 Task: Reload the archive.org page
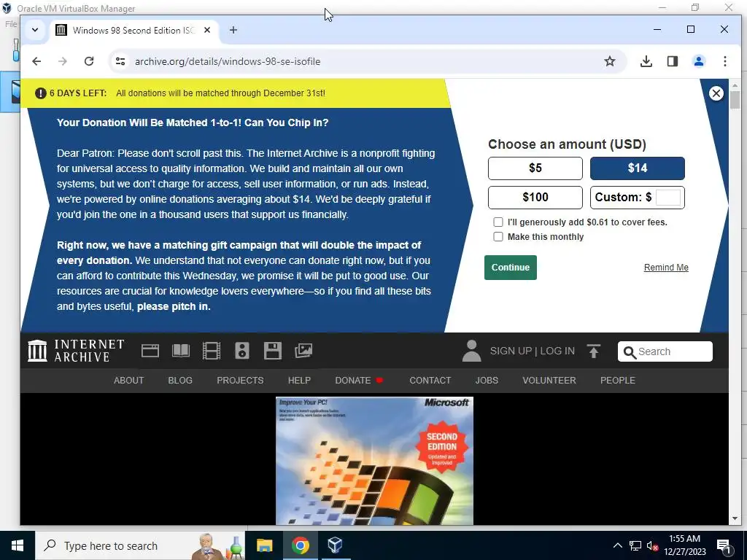(x=89, y=61)
